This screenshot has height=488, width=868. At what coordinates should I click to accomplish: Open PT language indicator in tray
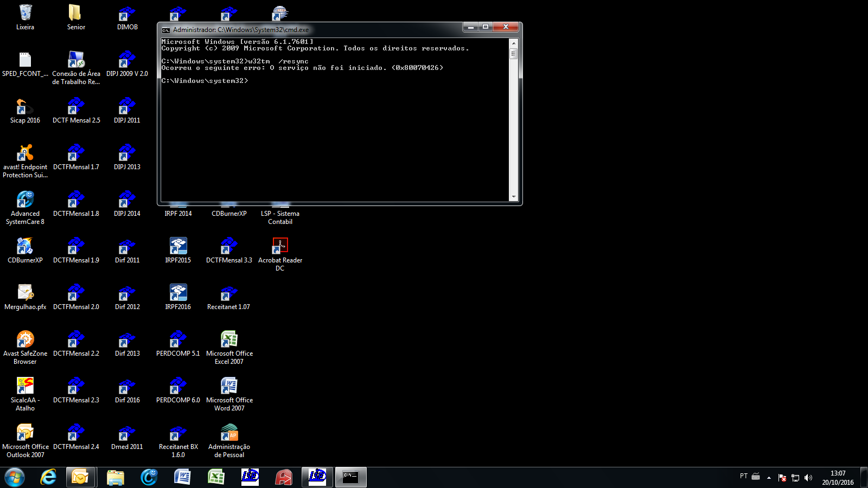(744, 476)
